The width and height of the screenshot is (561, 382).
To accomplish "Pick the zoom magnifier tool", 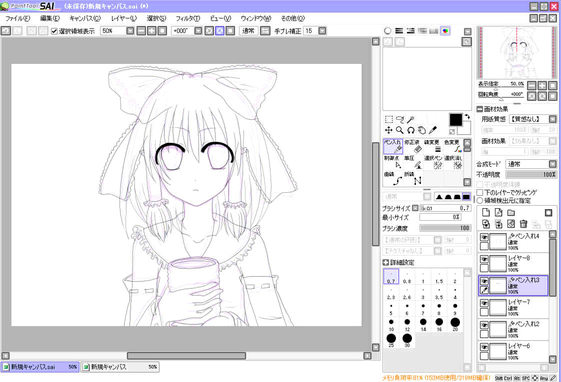I will 400,130.
